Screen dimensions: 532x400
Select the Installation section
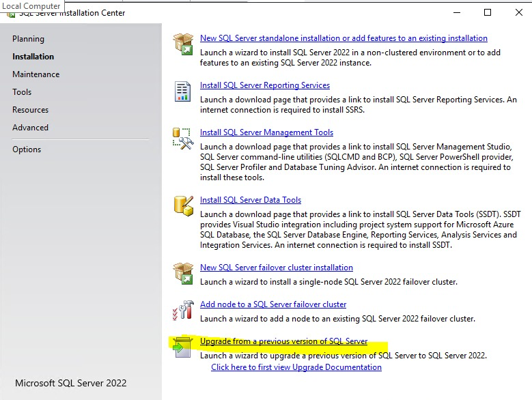click(x=33, y=57)
